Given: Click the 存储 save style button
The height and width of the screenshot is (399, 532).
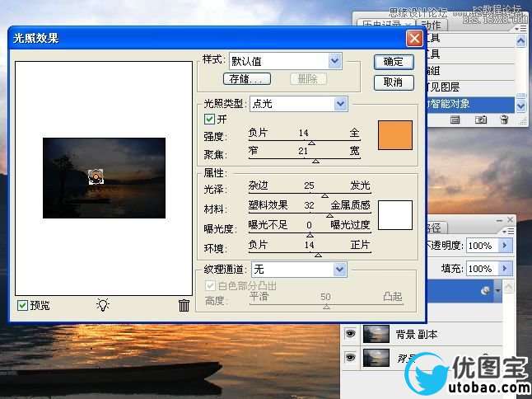Looking at the screenshot, I should (x=247, y=79).
